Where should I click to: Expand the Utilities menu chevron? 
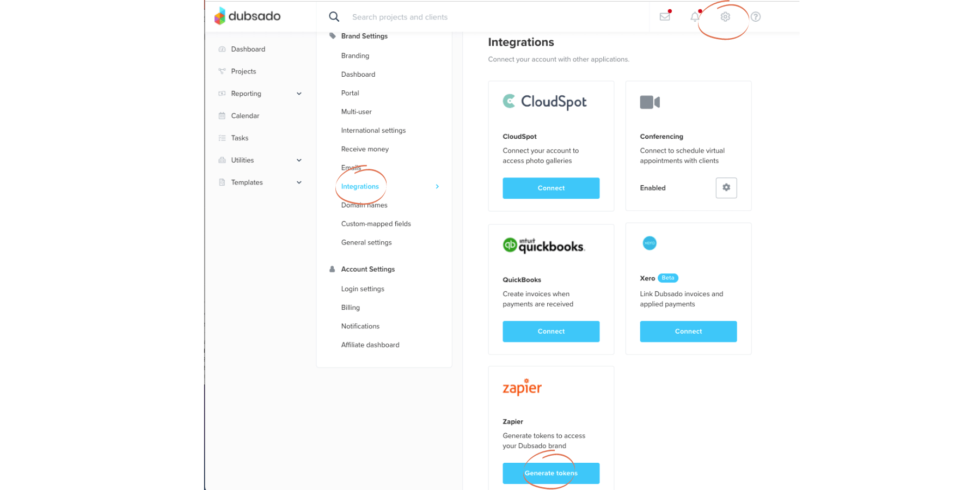299,160
